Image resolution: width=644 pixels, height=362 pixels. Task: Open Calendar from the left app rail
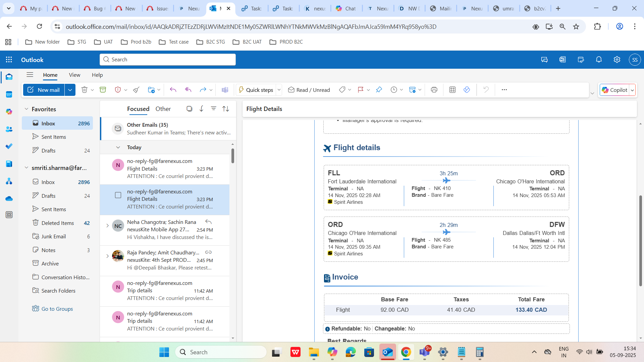[9, 95]
